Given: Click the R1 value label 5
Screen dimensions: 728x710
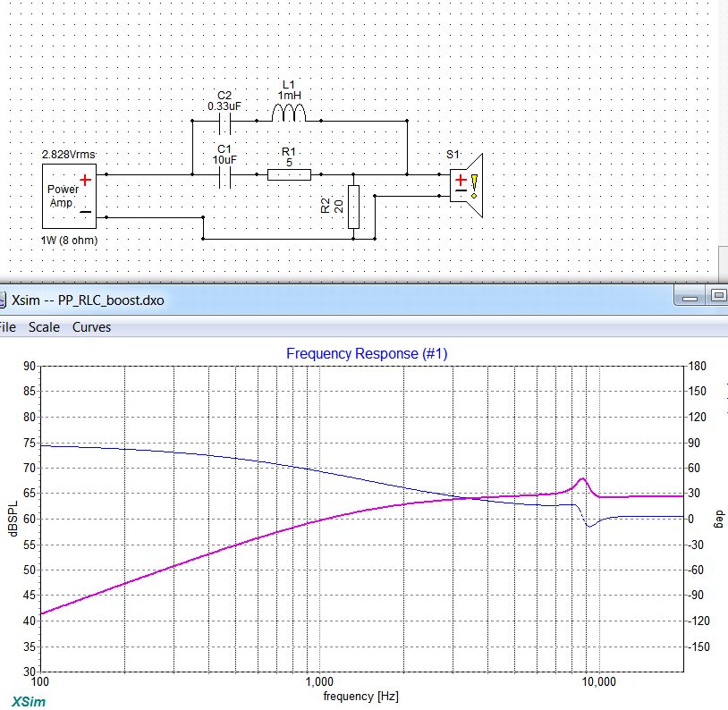Looking at the screenshot, I should coord(289,163).
